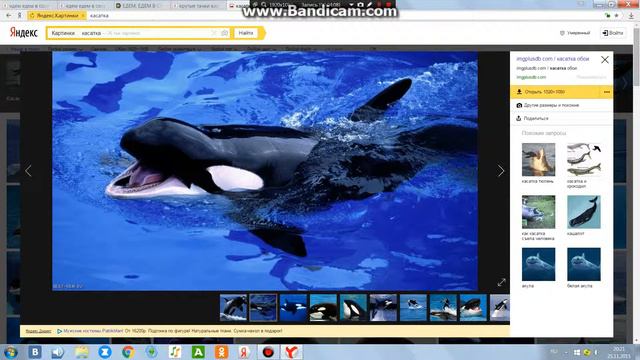640x360 pixels.
Task: Click the browser downloads arrow icon
Action: [x=631, y=16]
